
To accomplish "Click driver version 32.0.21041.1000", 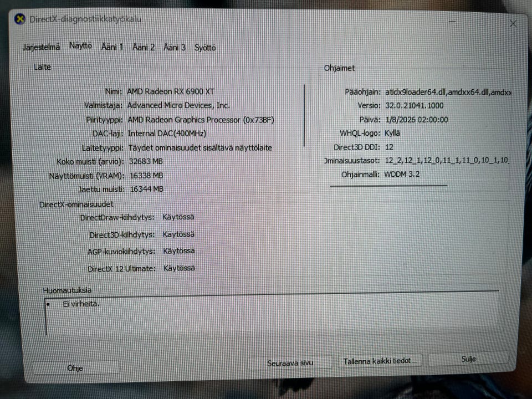I will 415,105.
